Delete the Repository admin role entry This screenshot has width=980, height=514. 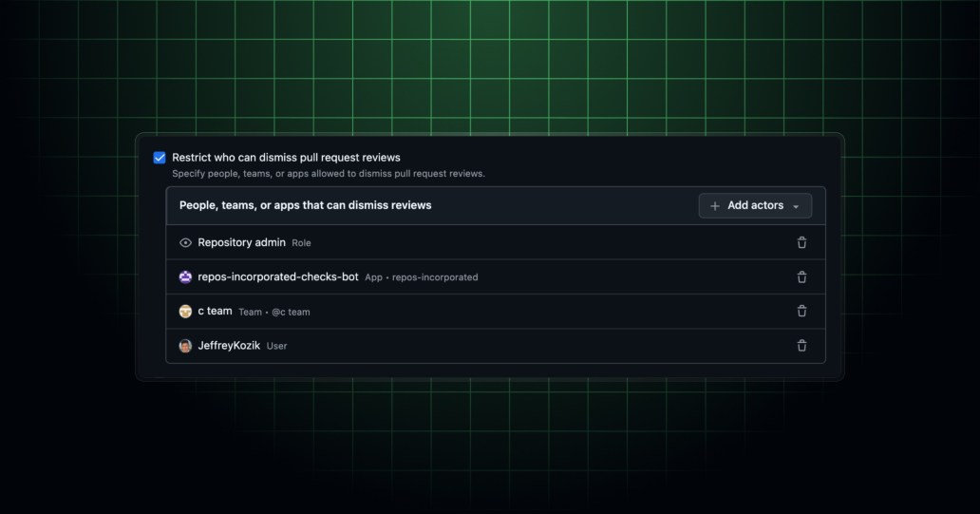point(801,242)
